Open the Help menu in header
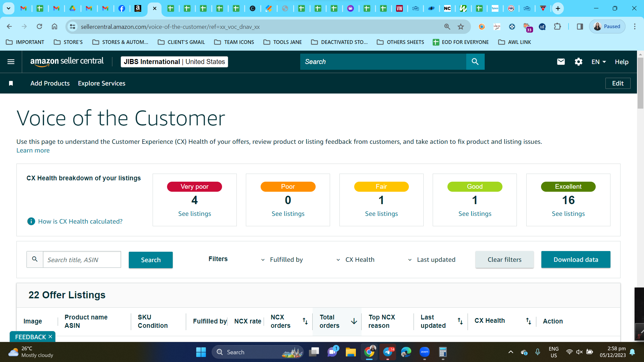The height and width of the screenshot is (362, 644). (x=622, y=62)
